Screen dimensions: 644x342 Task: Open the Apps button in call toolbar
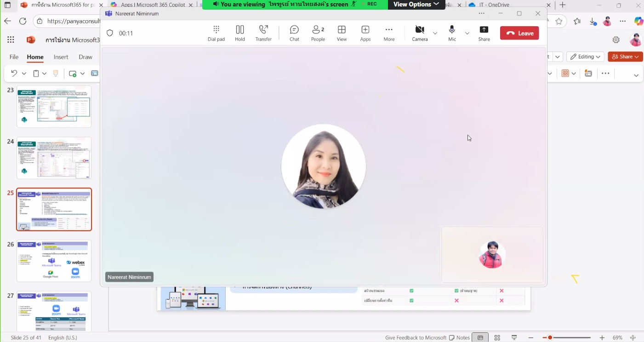click(365, 33)
